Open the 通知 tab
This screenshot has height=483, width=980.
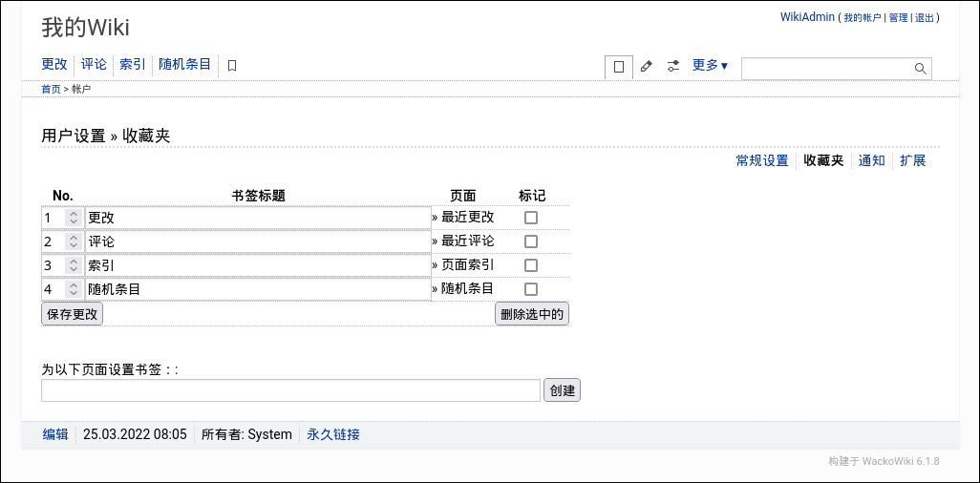[x=871, y=160]
